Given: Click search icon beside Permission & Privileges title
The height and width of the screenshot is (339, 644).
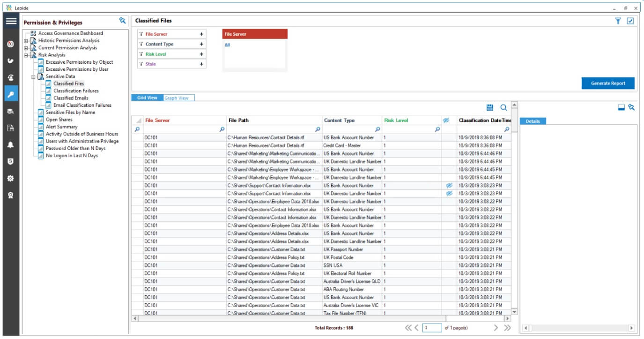Looking at the screenshot, I should click(122, 21).
